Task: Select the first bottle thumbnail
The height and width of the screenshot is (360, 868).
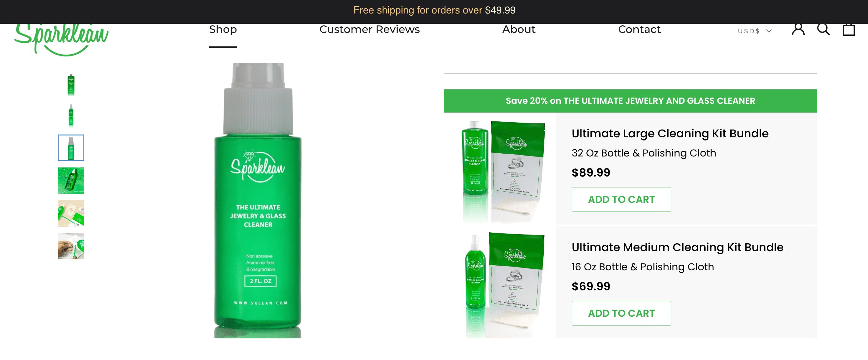Action: pyautogui.click(x=71, y=85)
